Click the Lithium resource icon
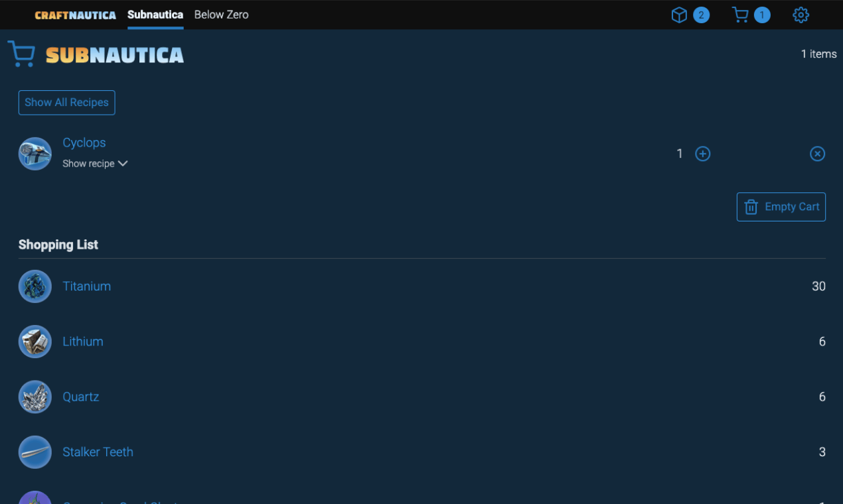843x504 pixels. click(35, 342)
